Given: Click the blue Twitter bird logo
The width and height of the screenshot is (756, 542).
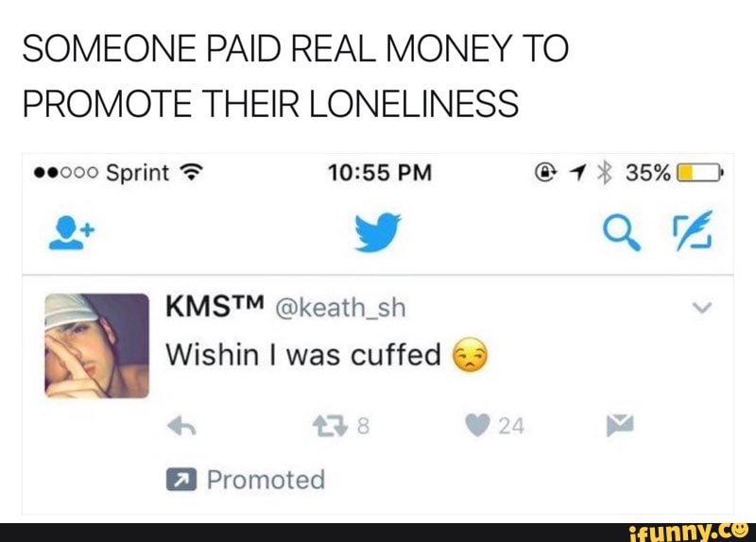Looking at the screenshot, I should coord(377,232).
